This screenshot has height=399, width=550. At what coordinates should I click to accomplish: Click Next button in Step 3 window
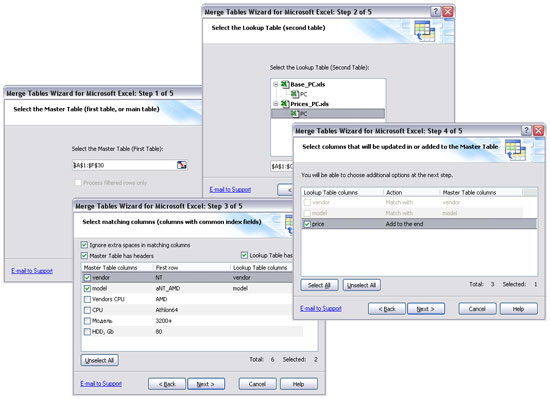point(206,384)
